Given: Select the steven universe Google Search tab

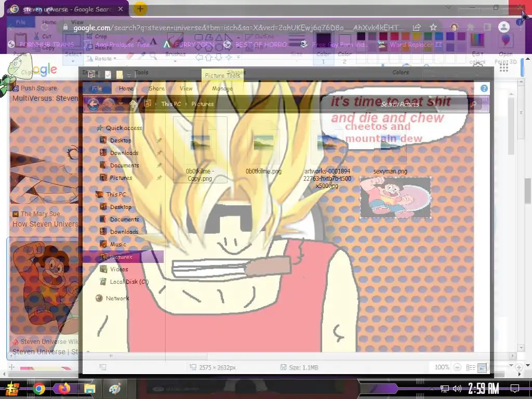Looking at the screenshot, I should point(66,9).
